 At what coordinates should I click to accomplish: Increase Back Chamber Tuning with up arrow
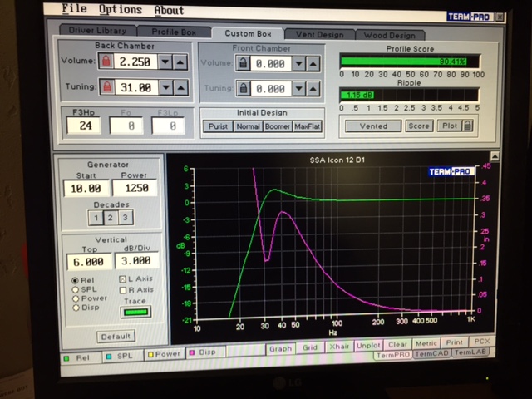[181, 88]
